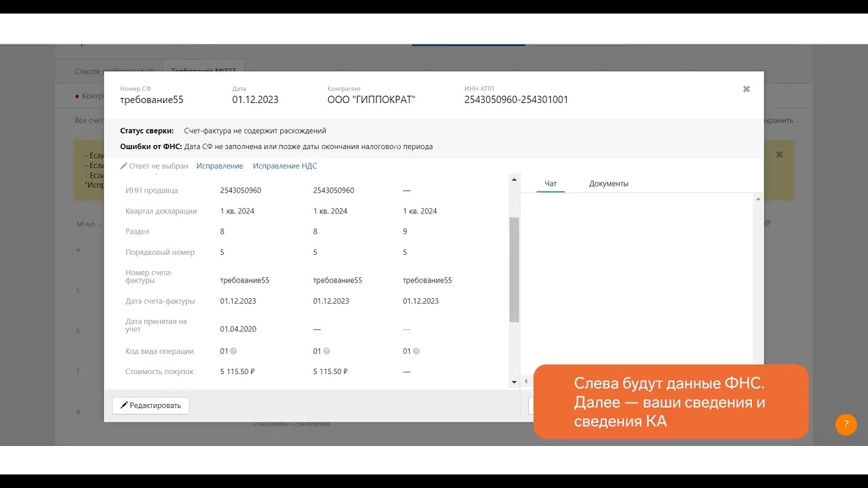Click требование55 under Номер СФ header
Image resolution: width=868 pixels, height=488 pixels.
(x=152, y=100)
